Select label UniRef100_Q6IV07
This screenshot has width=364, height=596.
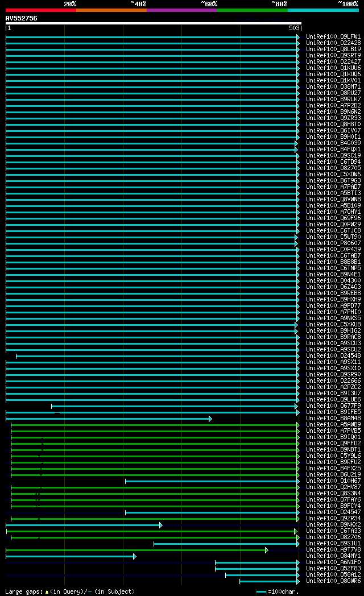(x=333, y=130)
